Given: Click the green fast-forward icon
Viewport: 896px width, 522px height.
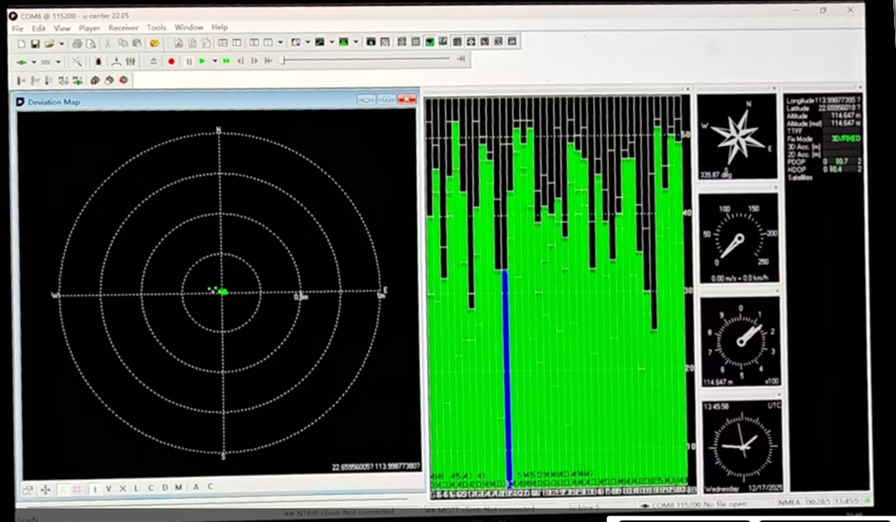Looking at the screenshot, I should (227, 61).
